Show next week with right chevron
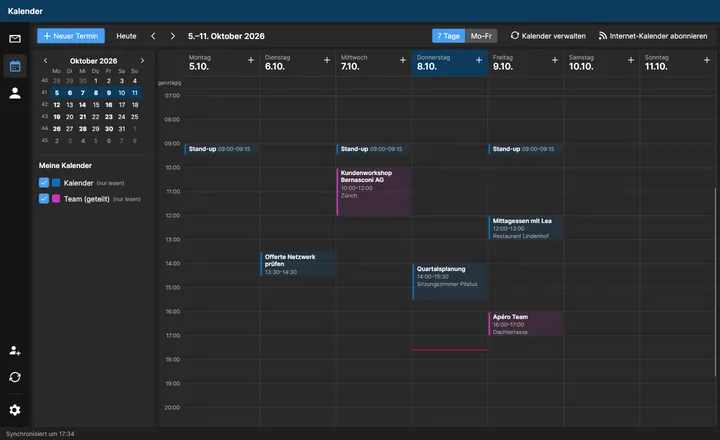Viewport: 720px width, 440px height. (x=173, y=36)
